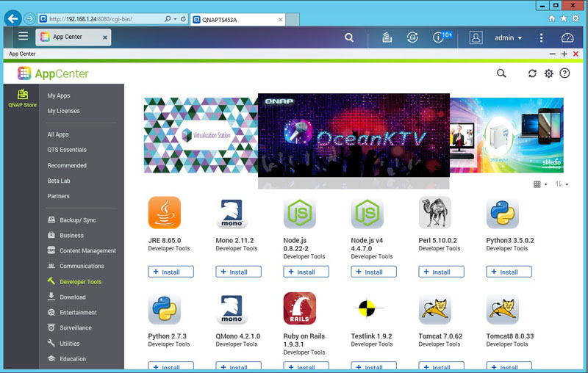Viewport: 588px width, 373px height.
Task: Open App Center settings gear
Action: [x=548, y=73]
